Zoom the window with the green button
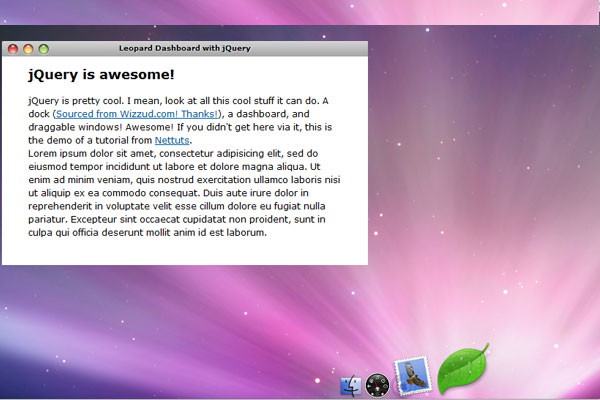600x400 pixels. pos(43,48)
